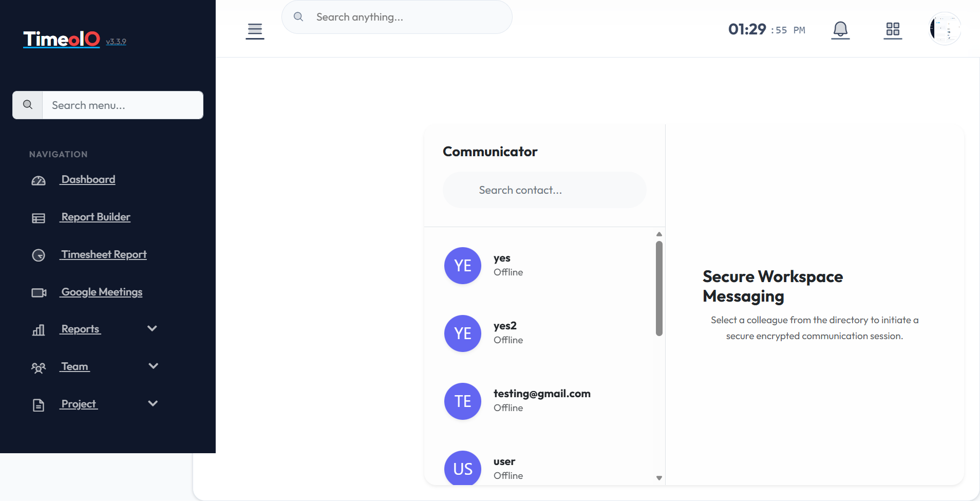Click the sidebar search magnifier icon
The image size is (980, 501).
click(28, 105)
